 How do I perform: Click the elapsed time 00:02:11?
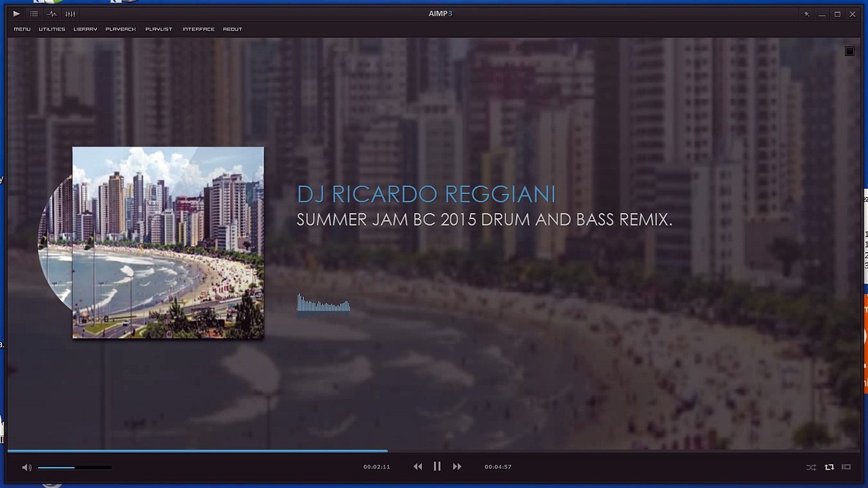376,467
